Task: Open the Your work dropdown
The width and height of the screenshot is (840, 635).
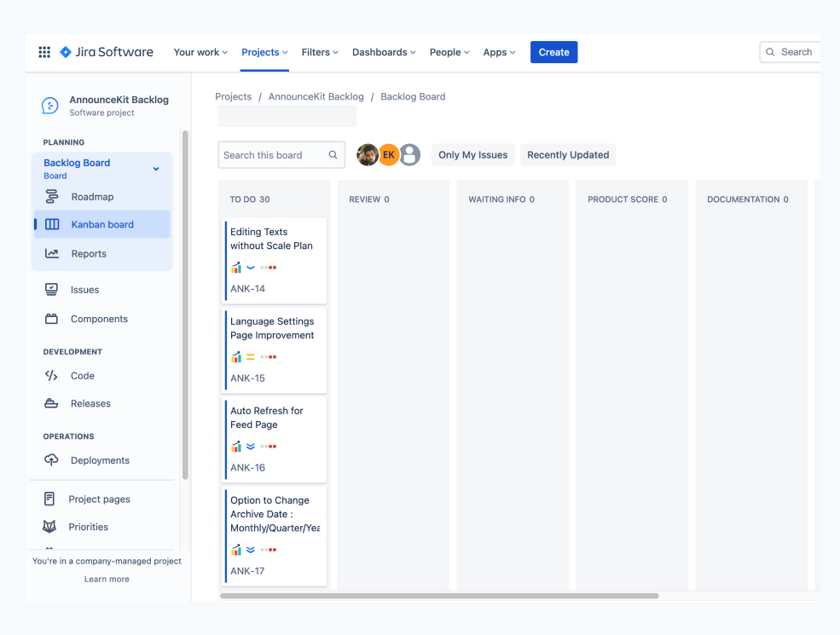Action: (201, 52)
